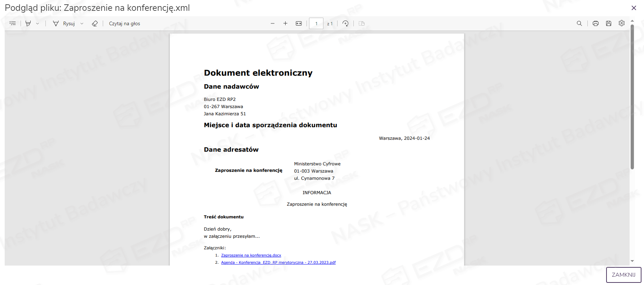Print the document via printer icon
Viewport: 644px width, 285px height.
coord(596,23)
